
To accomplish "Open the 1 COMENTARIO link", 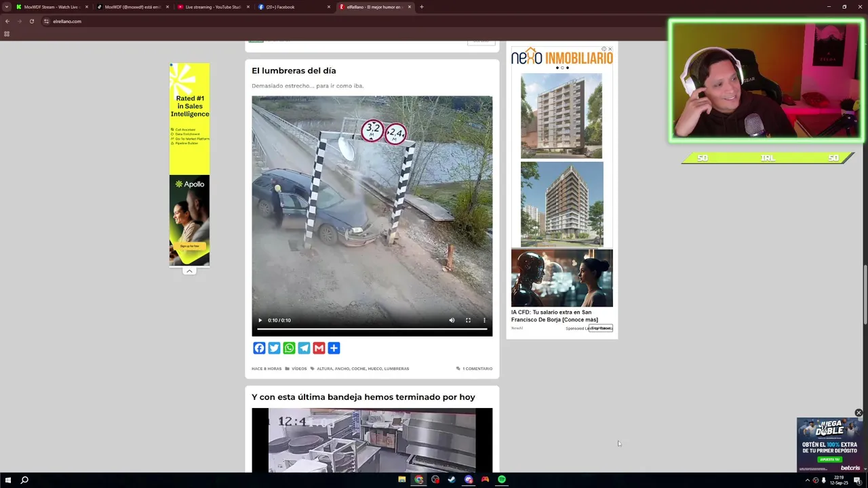I will tap(477, 369).
